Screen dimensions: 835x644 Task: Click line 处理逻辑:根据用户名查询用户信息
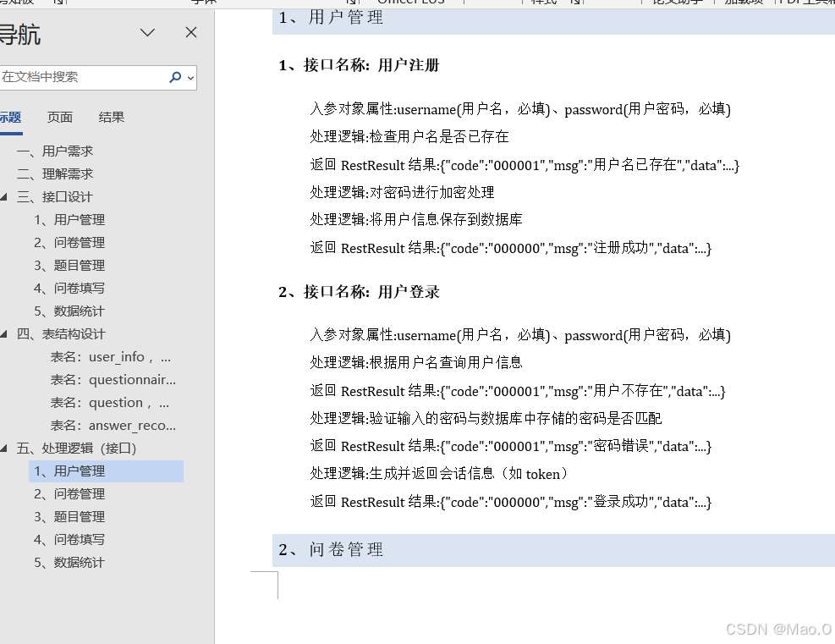point(416,363)
